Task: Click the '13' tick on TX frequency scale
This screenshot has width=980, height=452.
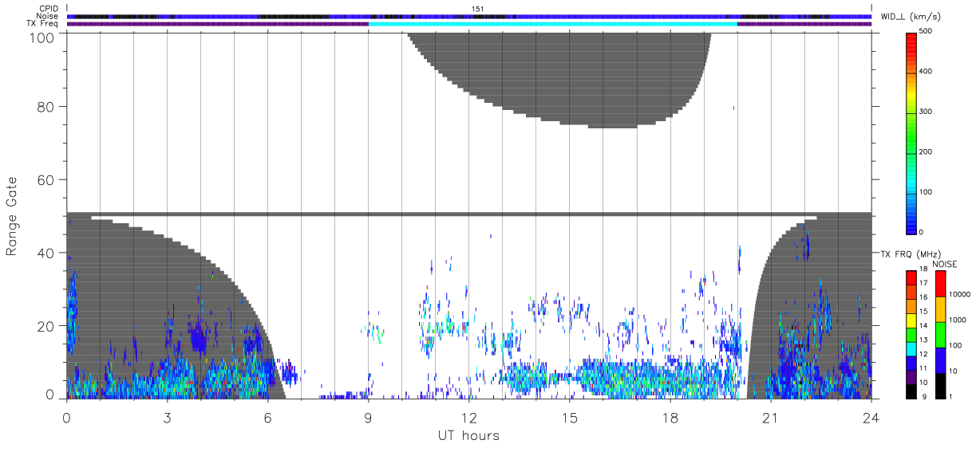Action: [924, 340]
